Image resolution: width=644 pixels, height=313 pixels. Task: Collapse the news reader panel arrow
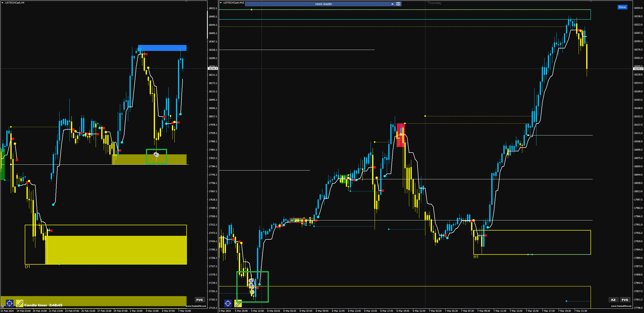point(392,4)
